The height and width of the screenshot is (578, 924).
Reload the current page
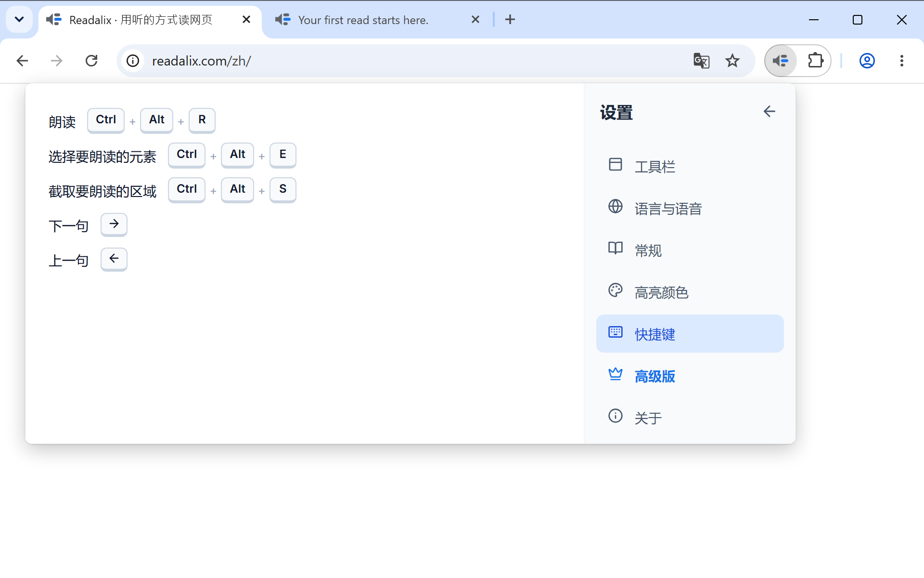(91, 61)
